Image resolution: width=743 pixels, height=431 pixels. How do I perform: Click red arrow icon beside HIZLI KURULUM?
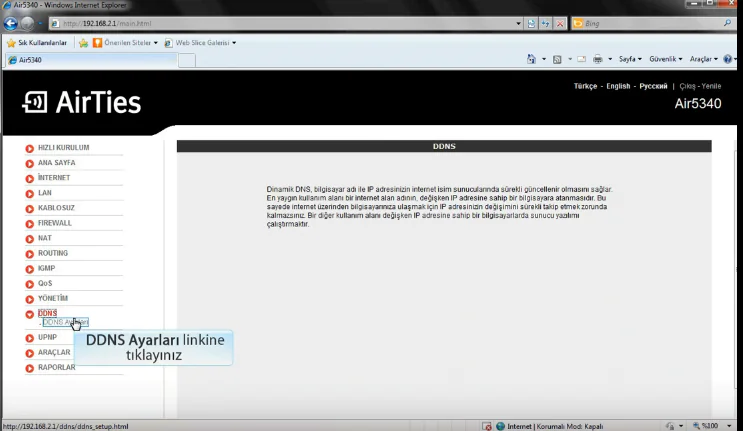coord(29,148)
